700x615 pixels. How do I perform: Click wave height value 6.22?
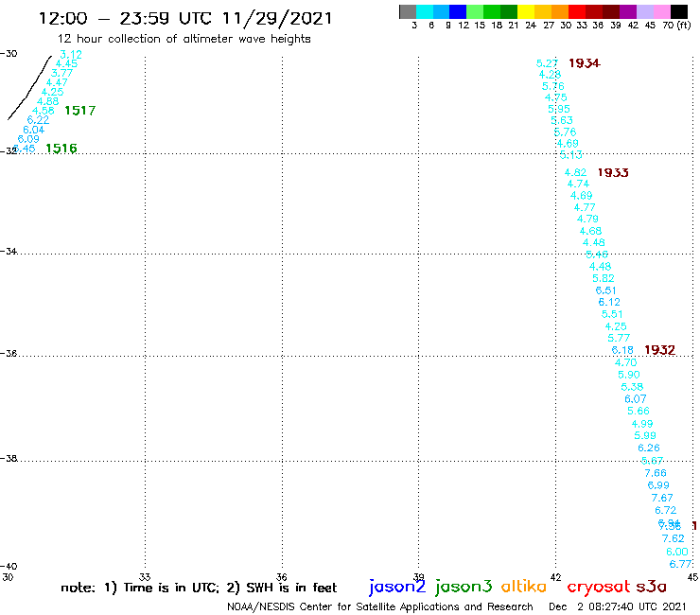click(38, 120)
